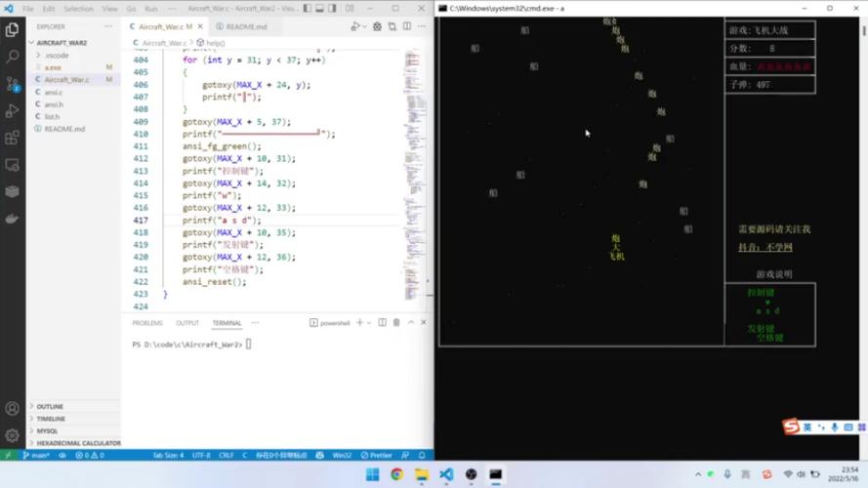Open Run menu in VS Code
Viewport: 868px width, 488px height.
[x=150, y=9]
